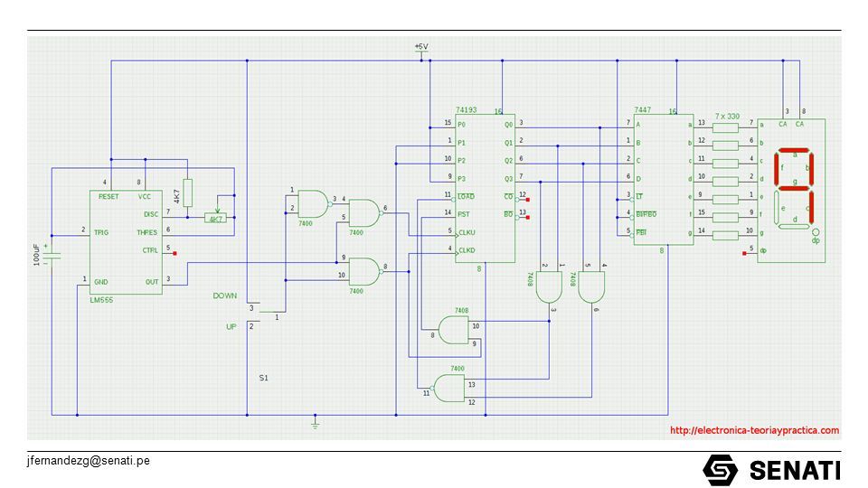This screenshot has height=488, width=868.
Task: Click the GND pin label on LM555
Action: click(x=100, y=282)
